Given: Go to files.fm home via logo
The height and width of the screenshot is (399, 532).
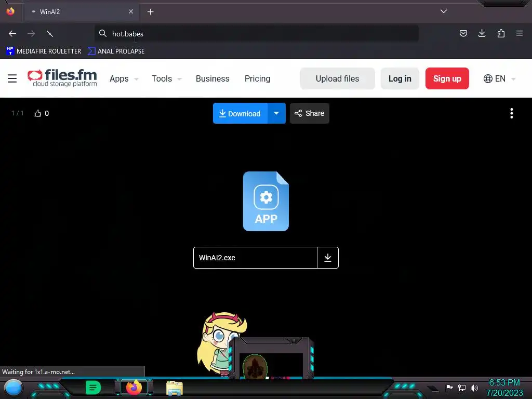Looking at the screenshot, I should (x=62, y=78).
